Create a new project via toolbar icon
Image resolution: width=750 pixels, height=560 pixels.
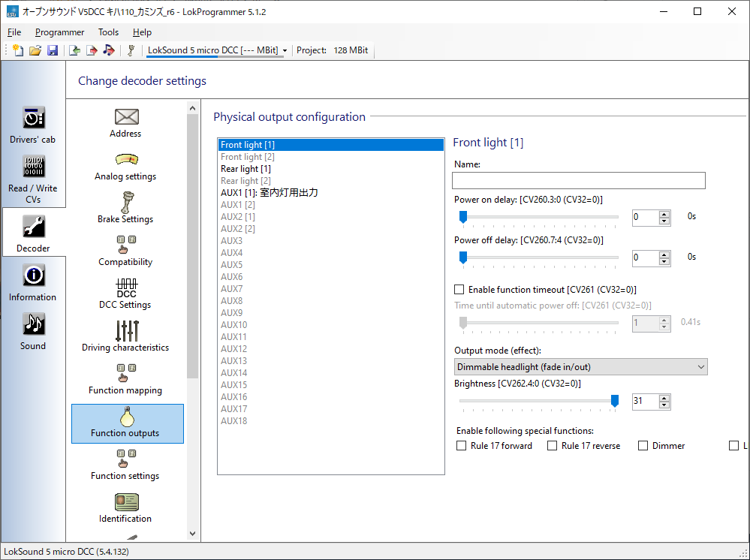18,50
